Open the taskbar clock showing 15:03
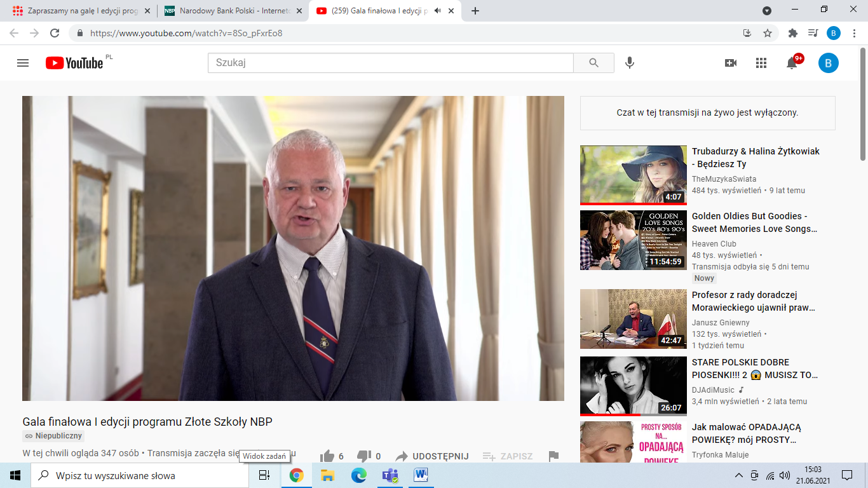Image resolution: width=868 pixels, height=488 pixels. coord(813,475)
